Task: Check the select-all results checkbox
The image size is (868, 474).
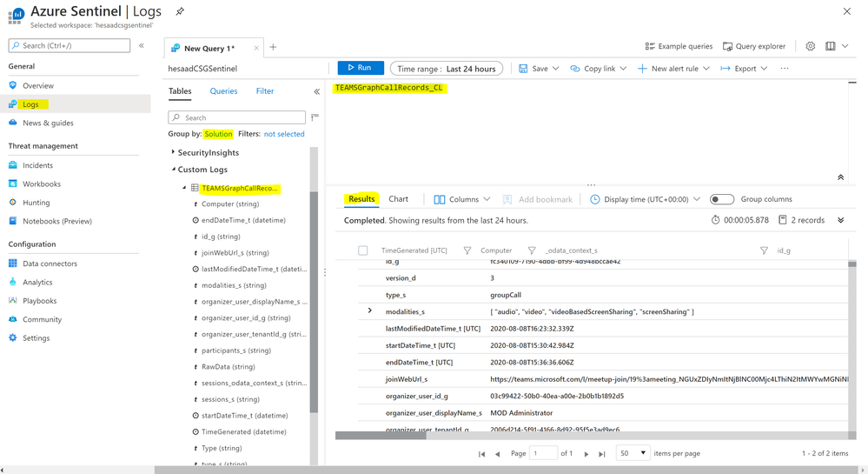Action: pyautogui.click(x=362, y=250)
